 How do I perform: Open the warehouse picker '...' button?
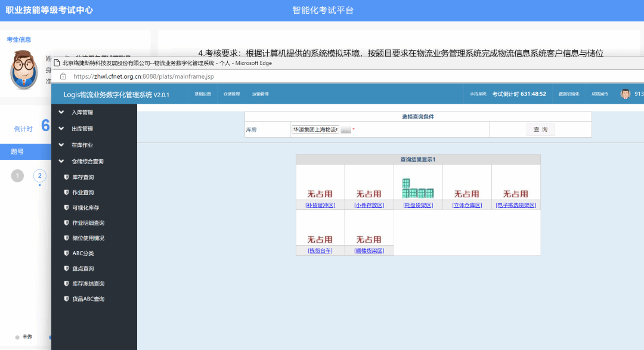coord(346,130)
